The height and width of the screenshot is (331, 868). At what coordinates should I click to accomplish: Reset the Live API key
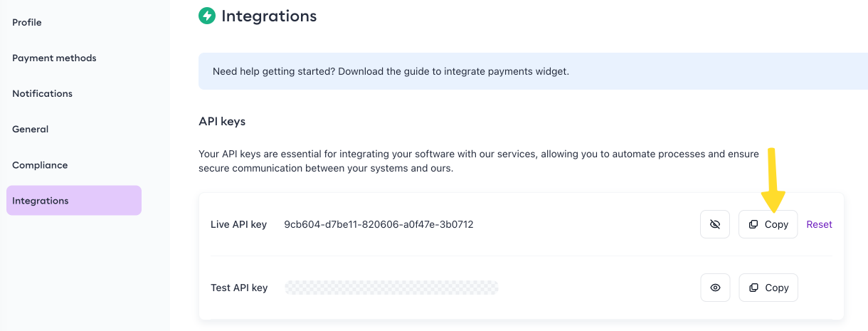click(x=819, y=224)
